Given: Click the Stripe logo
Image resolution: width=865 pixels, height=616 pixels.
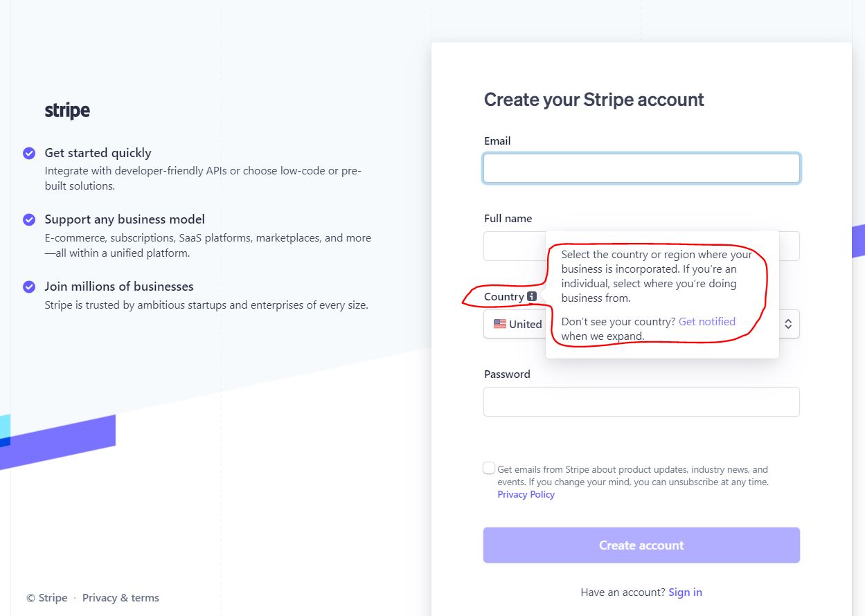Looking at the screenshot, I should [x=67, y=111].
